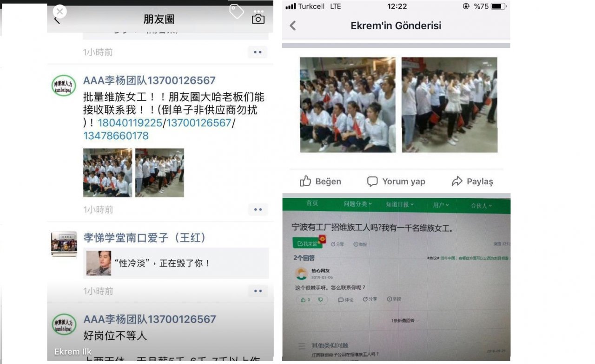Expand the 问题分类 dropdown
Screen dimensions: 595x364
coord(358,204)
